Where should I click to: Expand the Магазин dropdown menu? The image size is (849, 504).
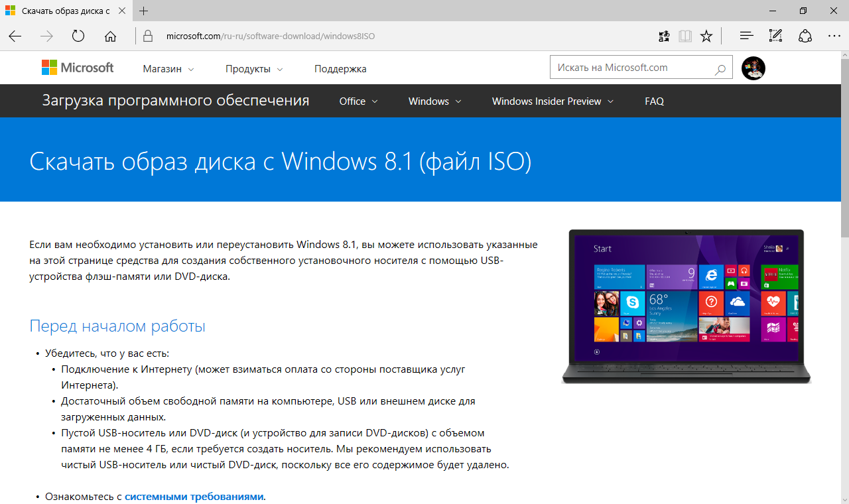pos(168,69)
